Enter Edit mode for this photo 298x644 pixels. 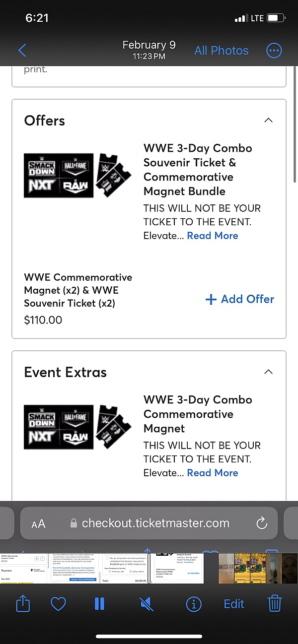(x=233, y=603)
